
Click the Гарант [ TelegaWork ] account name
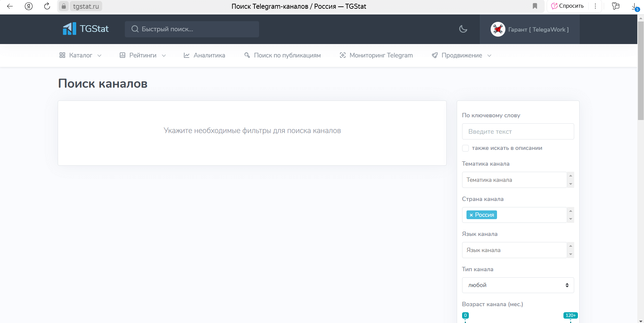[538, 30]
